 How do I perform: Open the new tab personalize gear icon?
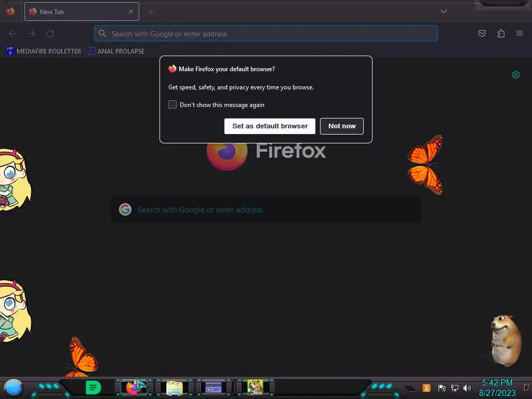[516, 75]
